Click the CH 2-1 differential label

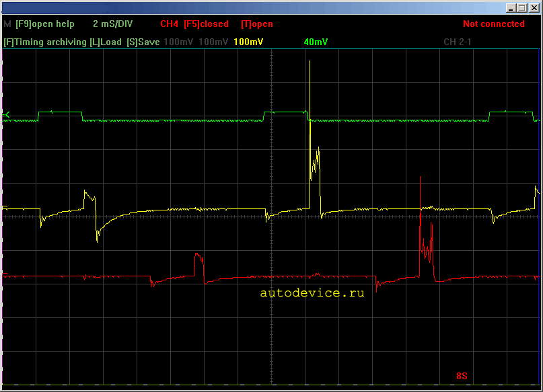(457, 42)
